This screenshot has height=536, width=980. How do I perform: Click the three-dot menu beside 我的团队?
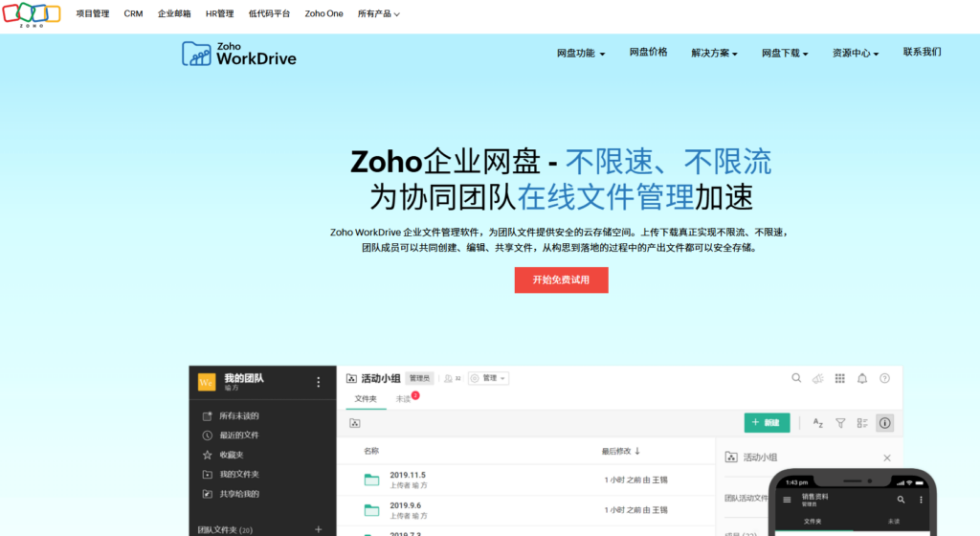point(319,382)
